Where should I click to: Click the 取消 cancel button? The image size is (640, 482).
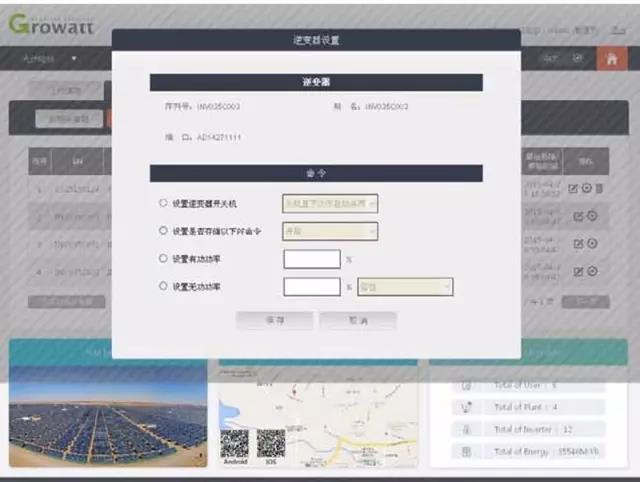point(357,321)
